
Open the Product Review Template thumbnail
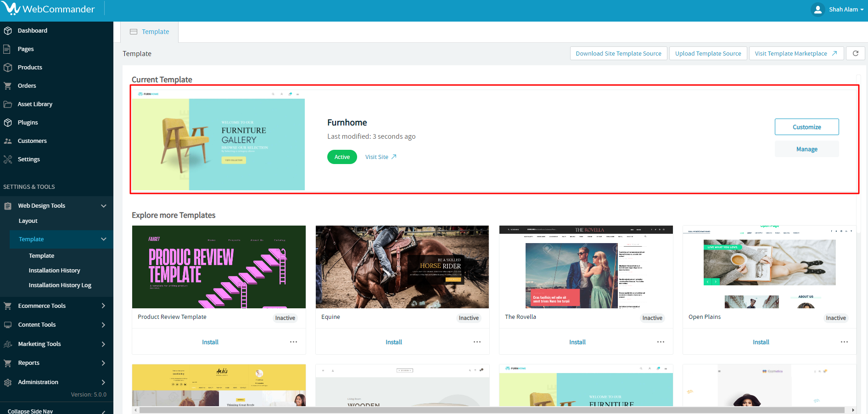[x=219, y=267]
